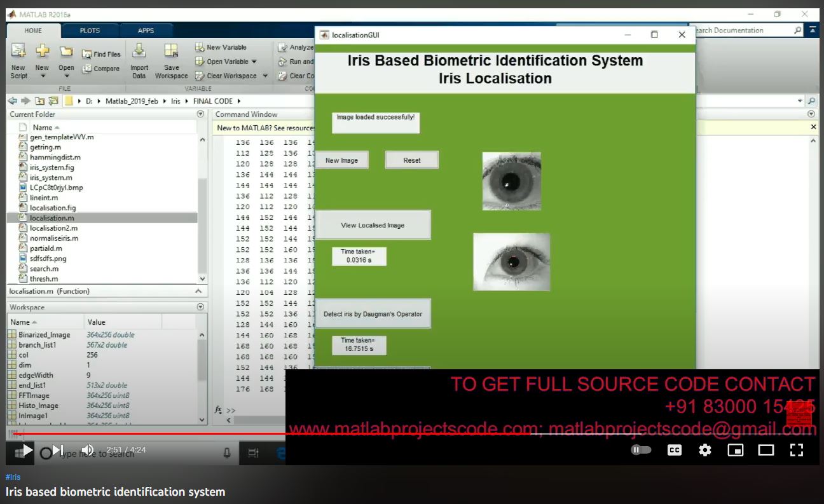This screenshot has width=824, height=504.
Task: Toggle the autoplay switch
Action: [x=642, y=450]
